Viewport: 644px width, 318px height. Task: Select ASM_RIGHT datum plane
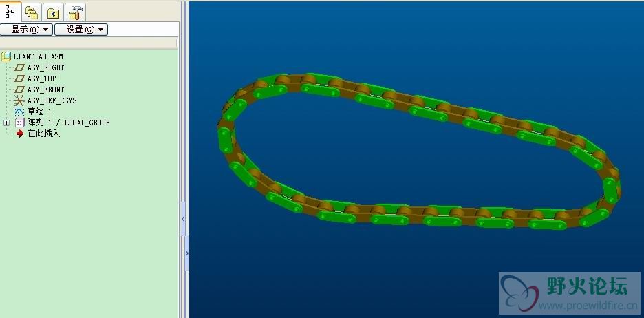click(x=45, y=67)
